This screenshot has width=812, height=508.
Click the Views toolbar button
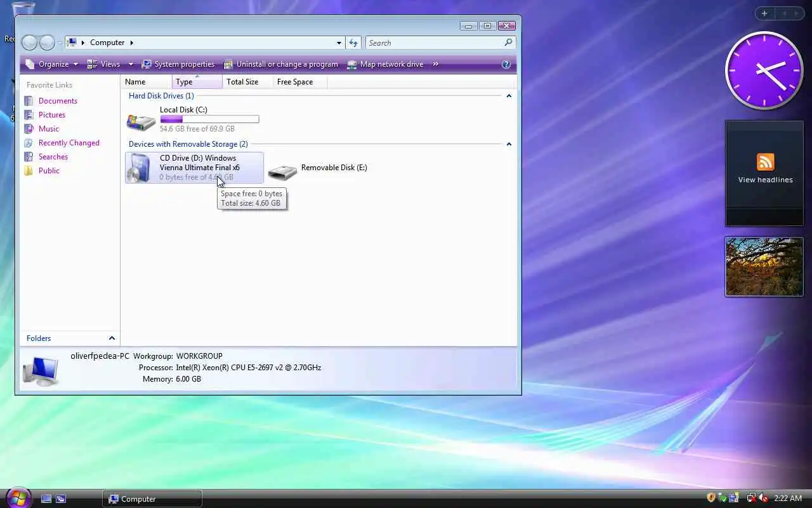(x=103, y=64)
